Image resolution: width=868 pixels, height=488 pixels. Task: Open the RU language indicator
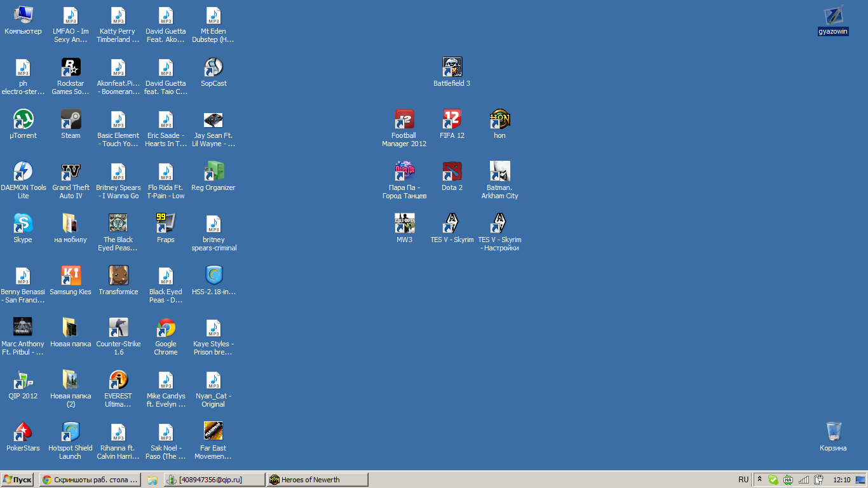pos(743,480)
